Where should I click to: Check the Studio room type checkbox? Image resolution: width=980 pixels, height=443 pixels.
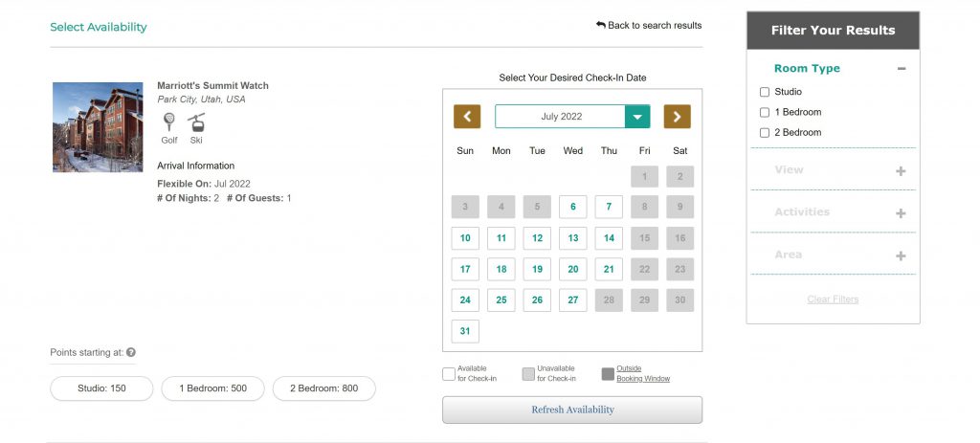[765, 92]
